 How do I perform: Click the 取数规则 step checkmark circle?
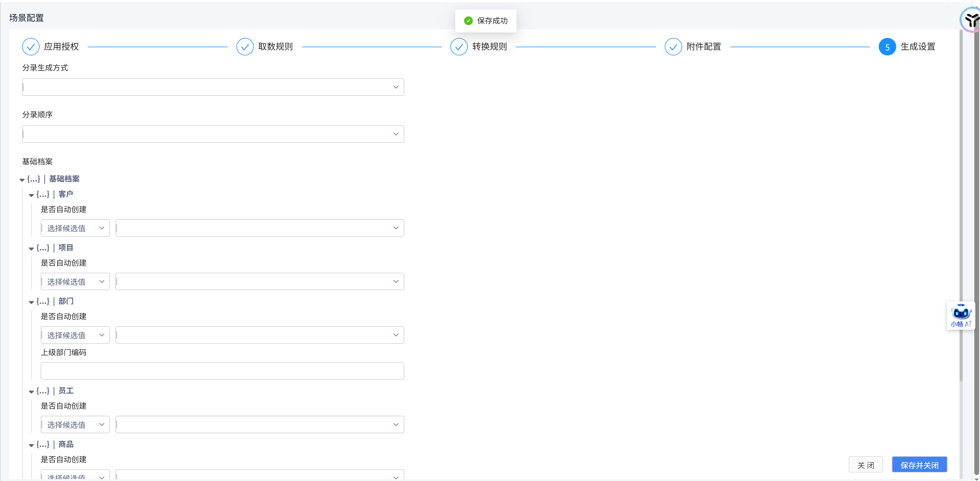(x=245, y=47)
